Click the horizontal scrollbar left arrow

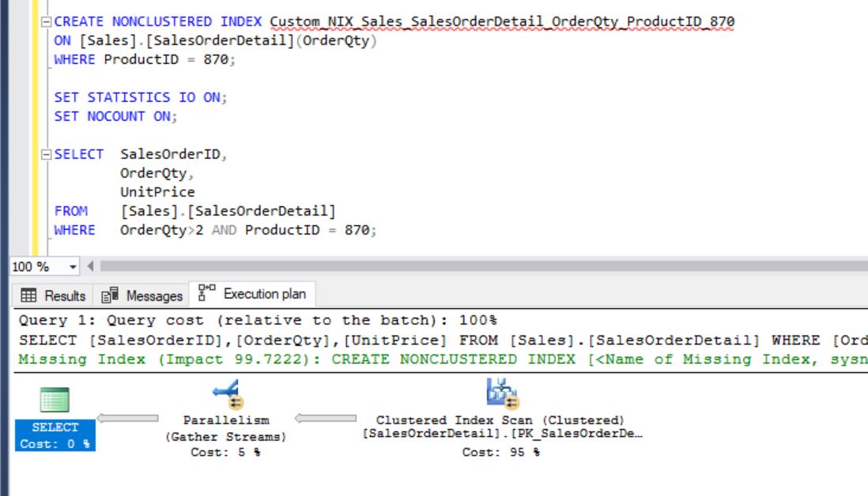(90, 266)
